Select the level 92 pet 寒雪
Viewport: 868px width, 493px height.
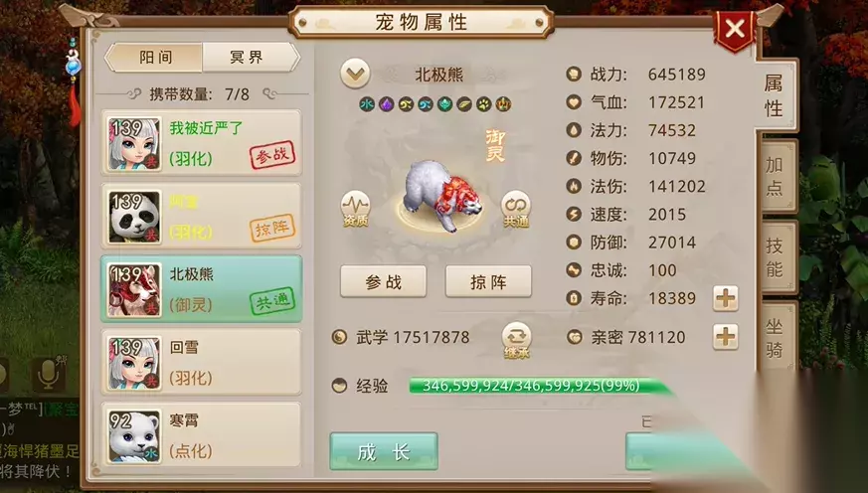(202, 435)
